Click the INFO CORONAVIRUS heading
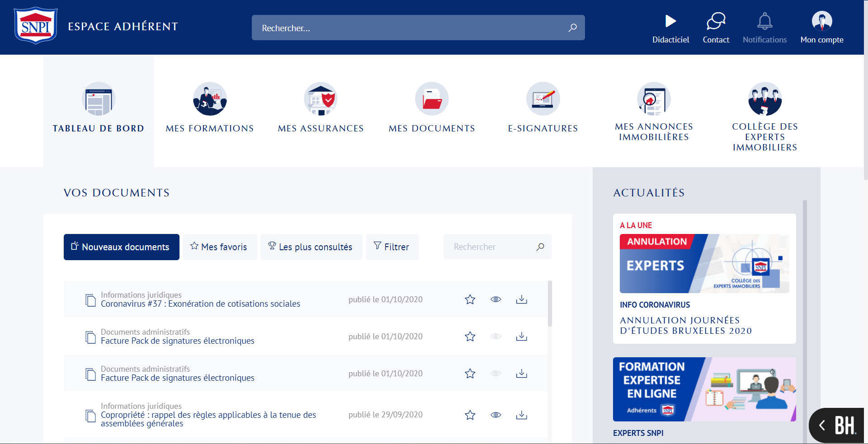This screenshot has height=444, width=868. tap(655, 305)
